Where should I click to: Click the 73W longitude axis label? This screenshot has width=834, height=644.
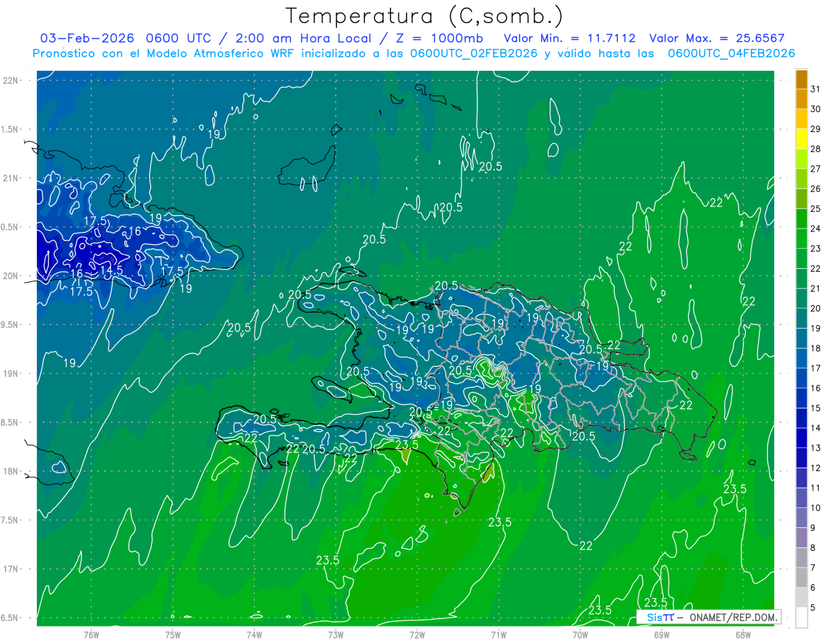point(336,634)
